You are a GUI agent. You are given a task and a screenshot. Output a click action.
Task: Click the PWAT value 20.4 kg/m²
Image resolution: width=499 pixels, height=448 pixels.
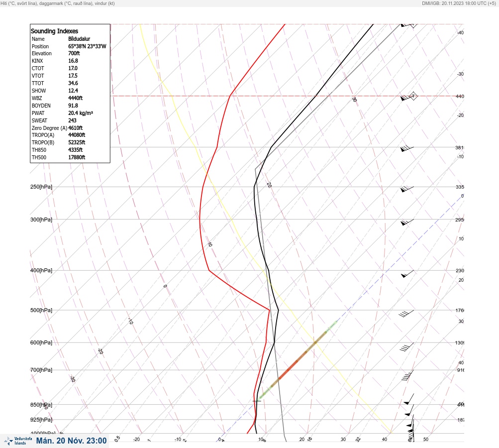pos(81,113)
